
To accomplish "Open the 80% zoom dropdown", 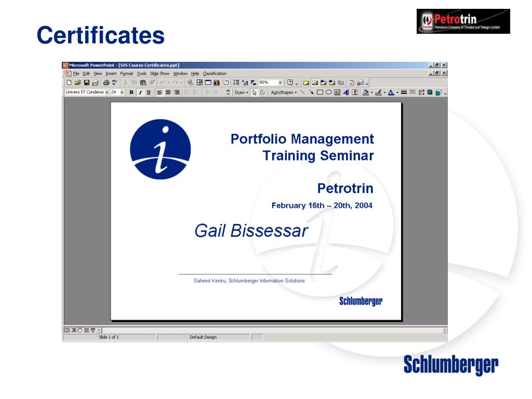I will point(280,83).
